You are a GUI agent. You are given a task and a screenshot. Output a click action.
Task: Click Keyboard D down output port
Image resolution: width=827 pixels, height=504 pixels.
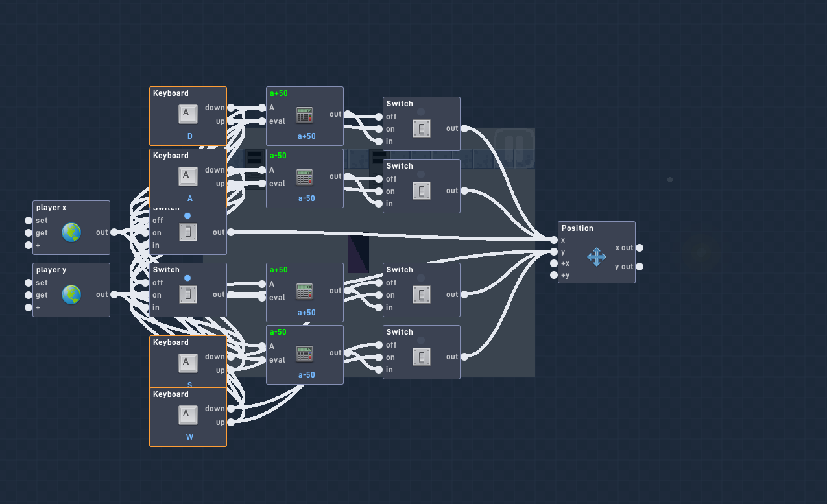(231, 108)
